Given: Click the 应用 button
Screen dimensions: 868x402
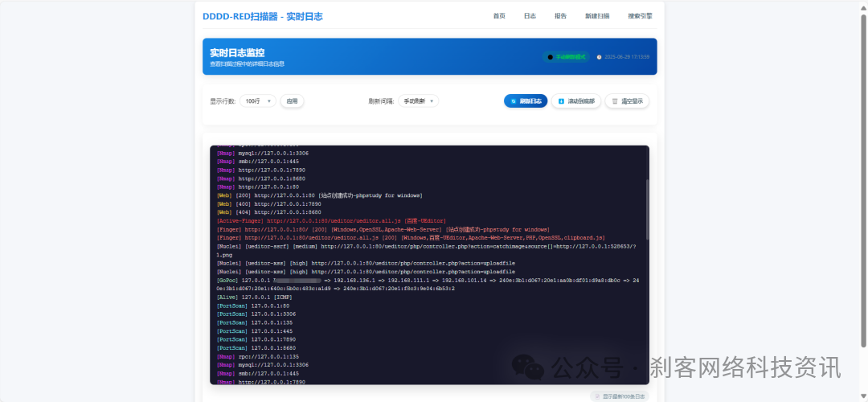Looking at the screenshot, I should click(292, 101).
